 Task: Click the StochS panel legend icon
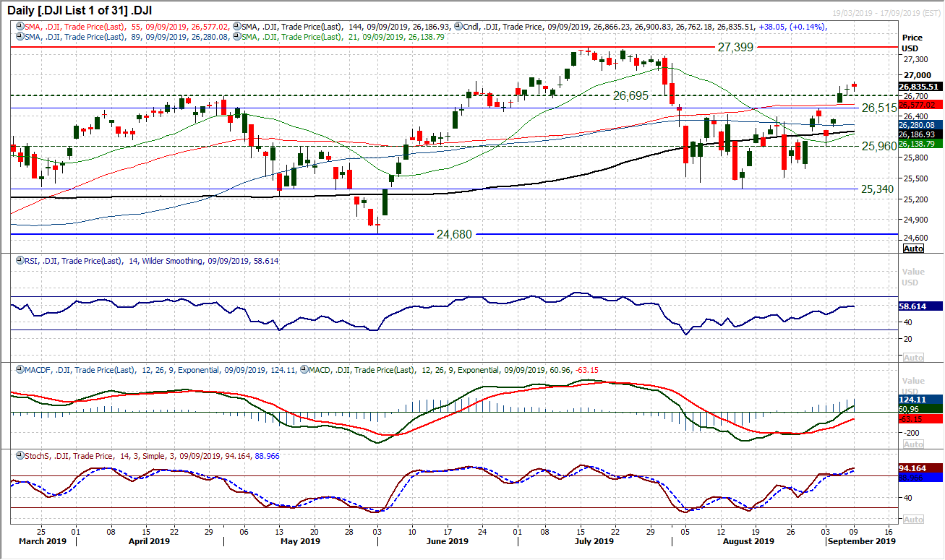point(20,456)
